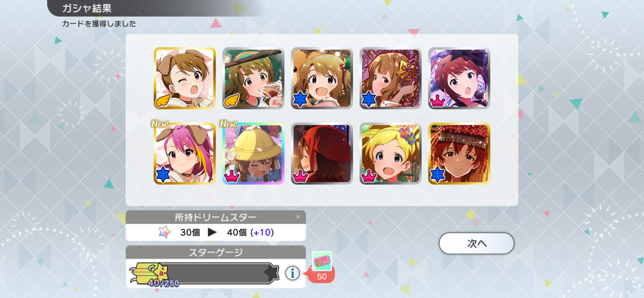
Task: Select the blonde girl with flower hairpin
Action: click(x=390, y=154)
